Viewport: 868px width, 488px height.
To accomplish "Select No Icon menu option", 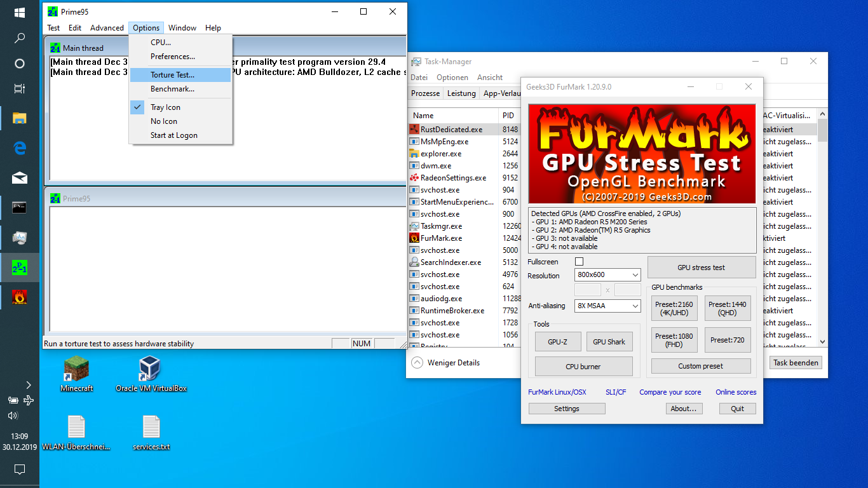I will pyautogui.click(x=180, y=121).
